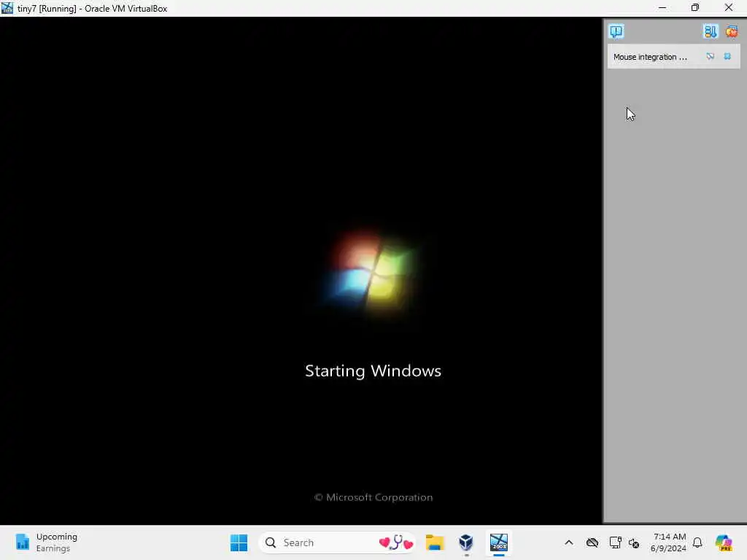Click the keep-finished-progresses icon in the notification panel

(710, 31)
